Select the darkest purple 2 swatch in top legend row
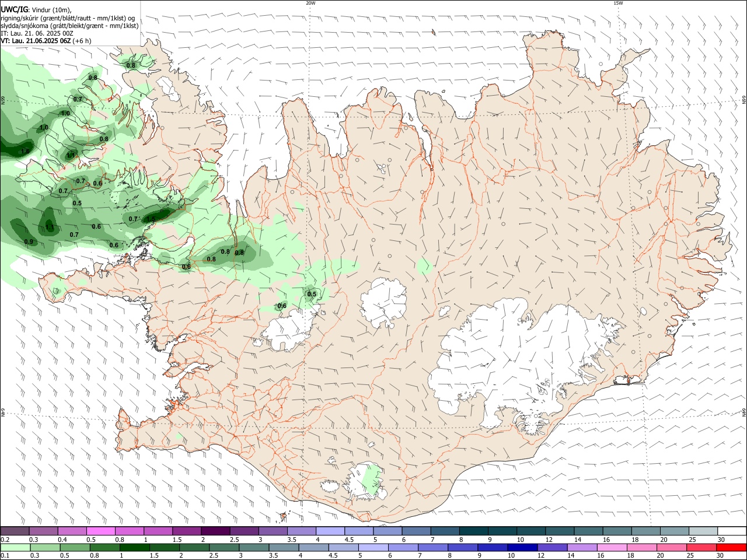Image resolution: width=747 pixels, height=560 pixels. pos(215,531)
